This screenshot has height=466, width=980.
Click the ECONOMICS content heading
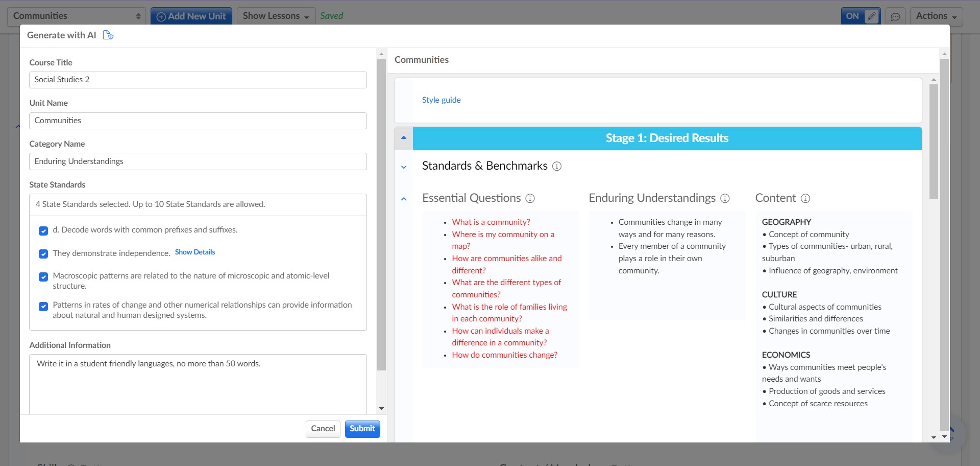[x=786, y=355]
